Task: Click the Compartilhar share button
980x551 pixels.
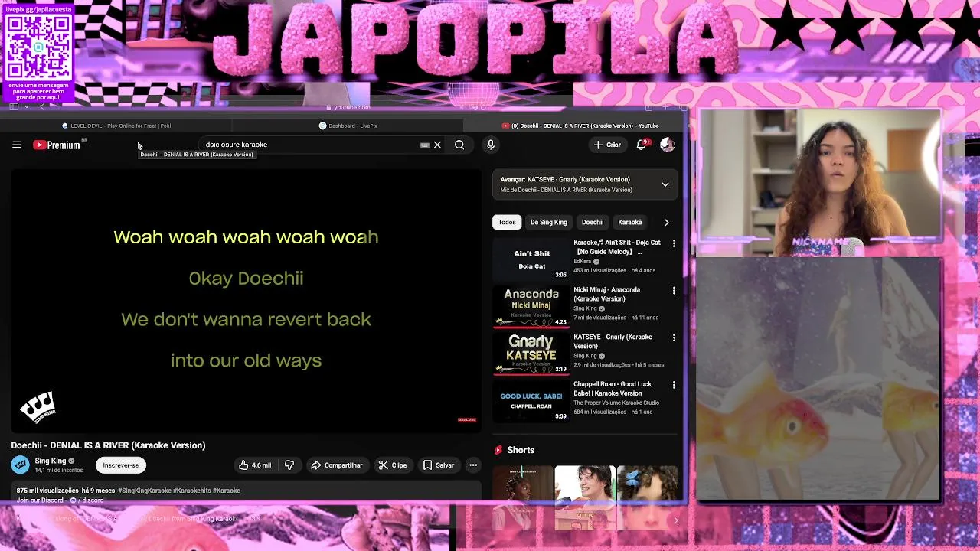Action: click(337, 465)
